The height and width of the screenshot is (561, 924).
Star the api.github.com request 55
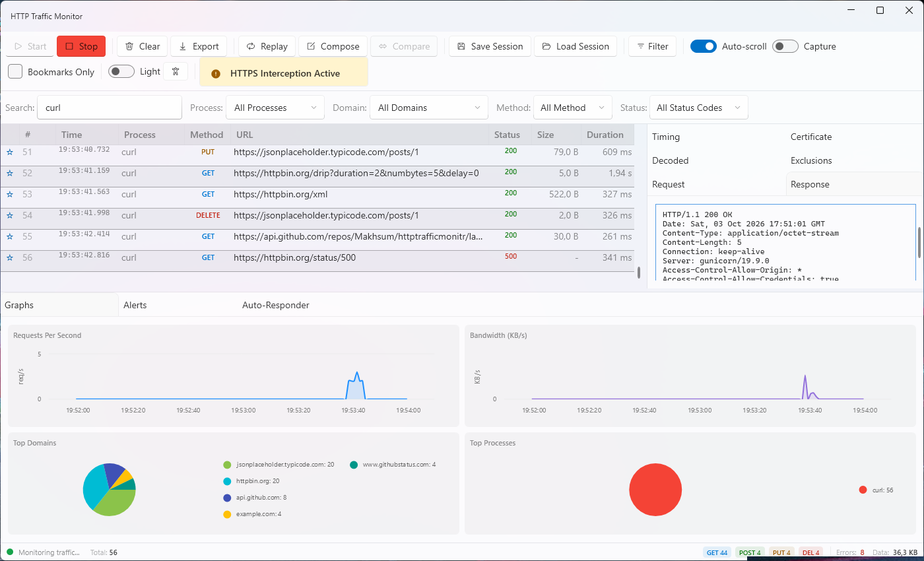click(x=10, y=236)
